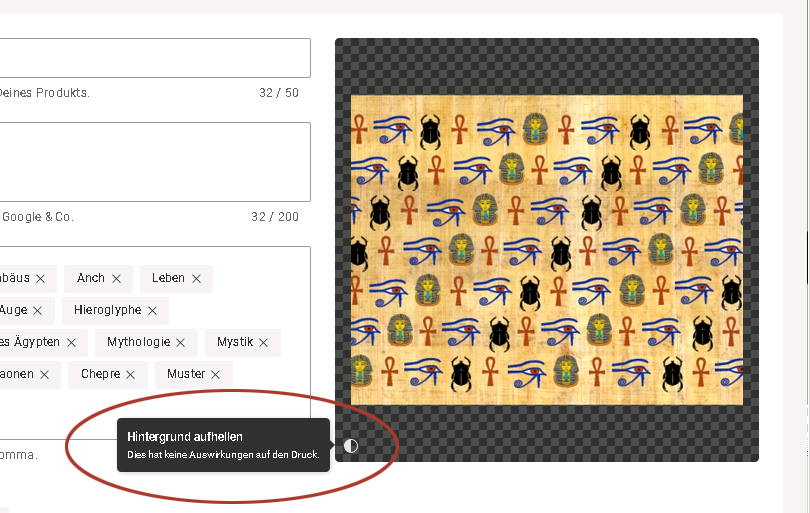This screenshot has height=513, width=810.
Task: Toggle the lighten background contrast icon
Action: [x=351, y=446]
